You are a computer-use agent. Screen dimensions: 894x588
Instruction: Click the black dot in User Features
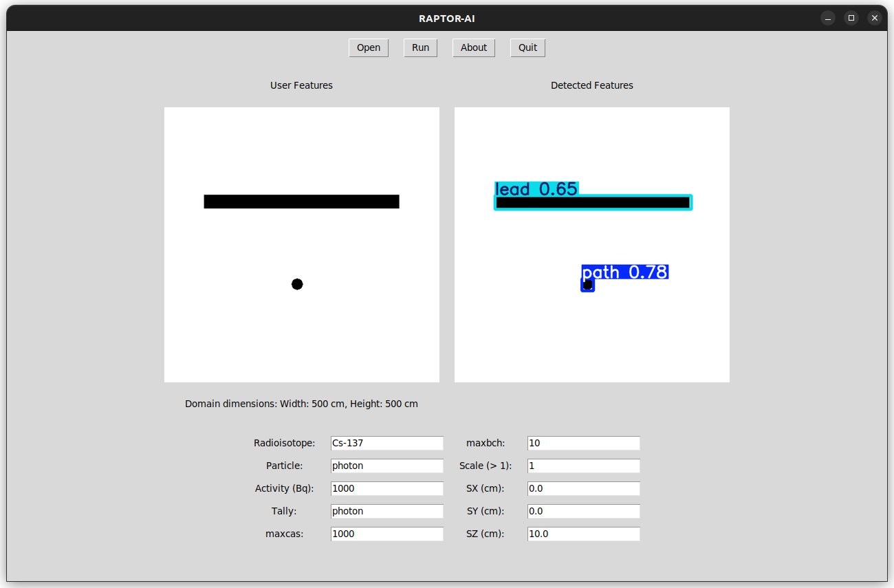tap(297, 284)
